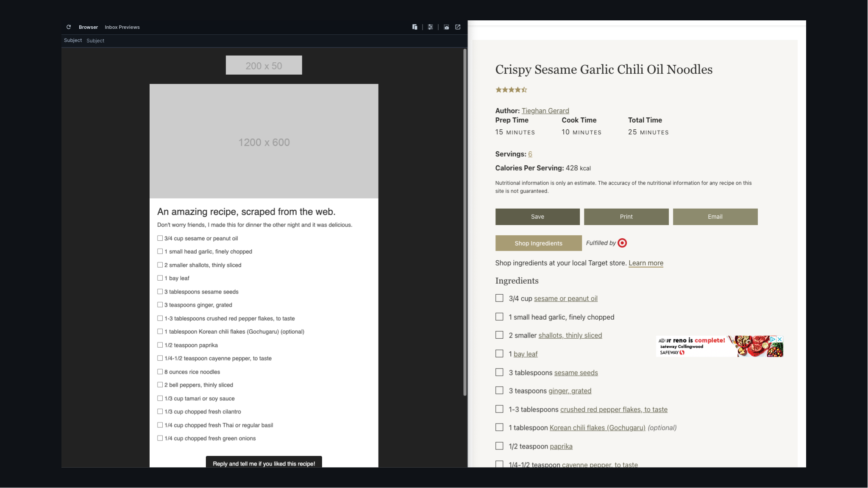
Task: Click the refresh preview icon
Action: 69,27
